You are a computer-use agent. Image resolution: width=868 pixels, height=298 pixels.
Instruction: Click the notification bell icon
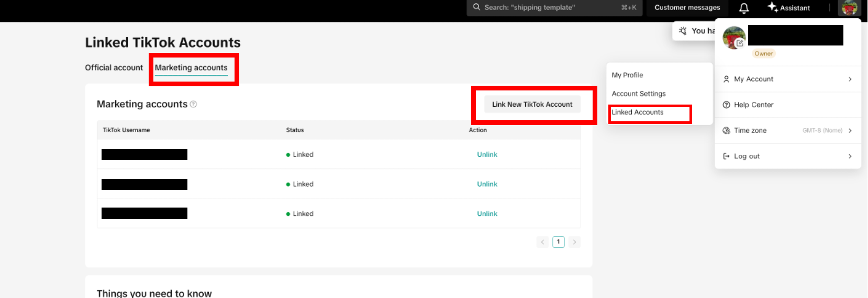743,8
